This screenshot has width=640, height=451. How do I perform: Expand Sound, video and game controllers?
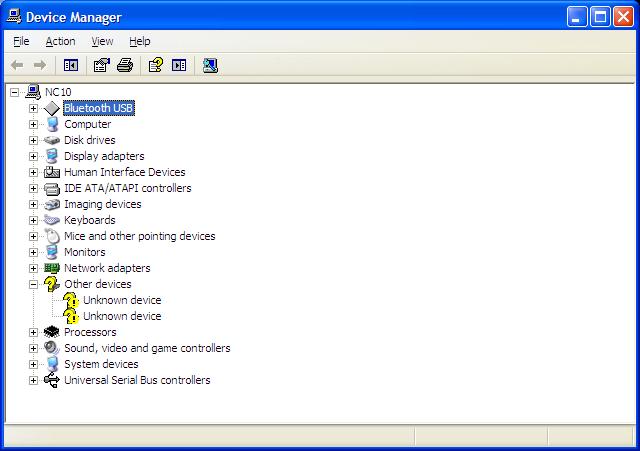[x=33, y=348]
